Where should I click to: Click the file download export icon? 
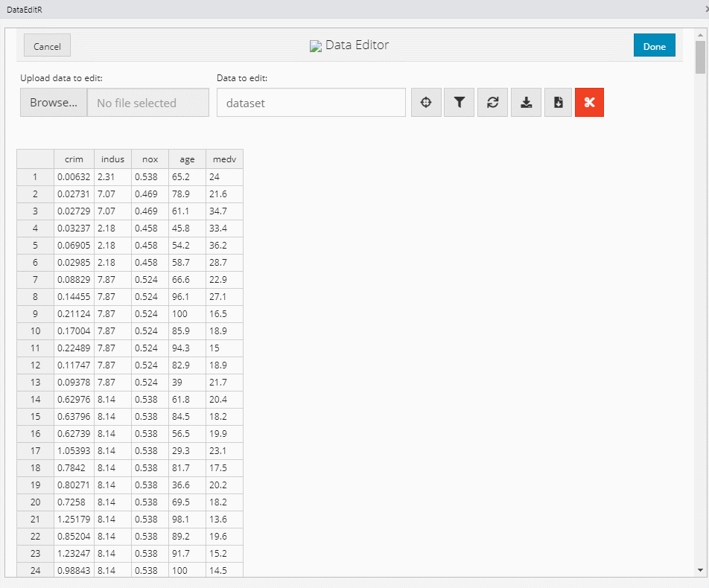[x=559, y=103]
